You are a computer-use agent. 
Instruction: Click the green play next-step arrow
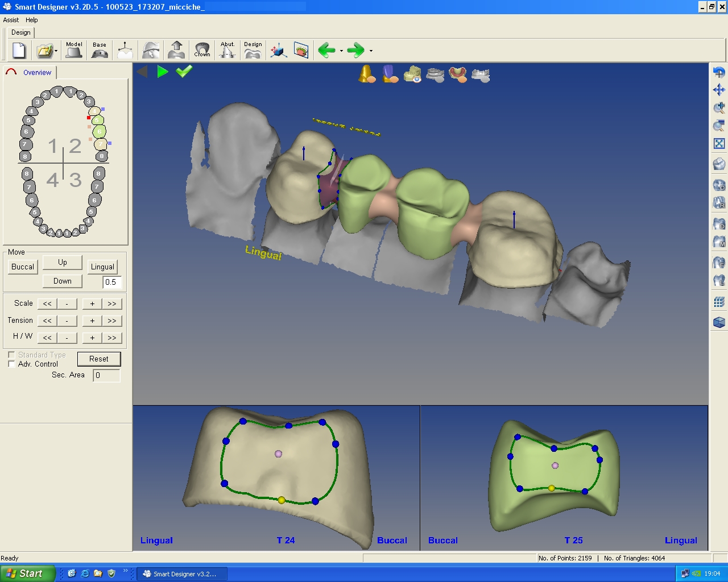163,72
